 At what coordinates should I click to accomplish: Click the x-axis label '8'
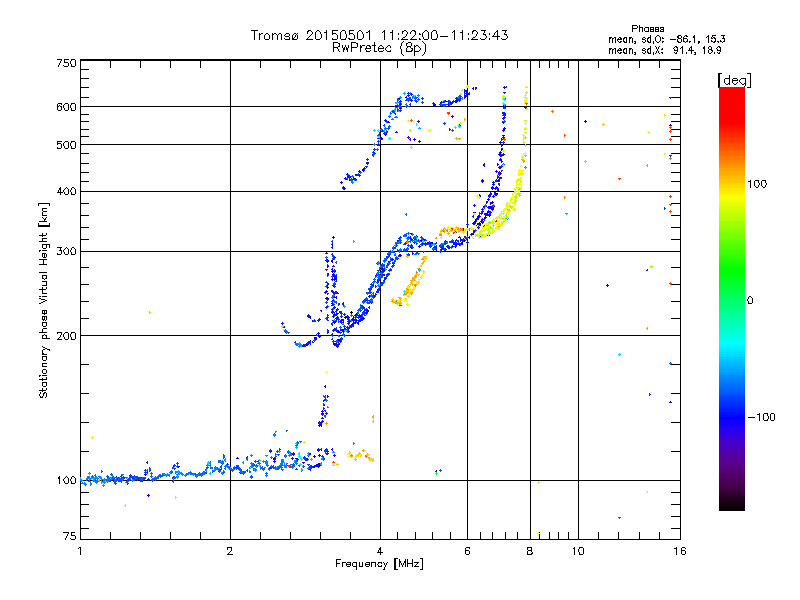coord(530,551)
